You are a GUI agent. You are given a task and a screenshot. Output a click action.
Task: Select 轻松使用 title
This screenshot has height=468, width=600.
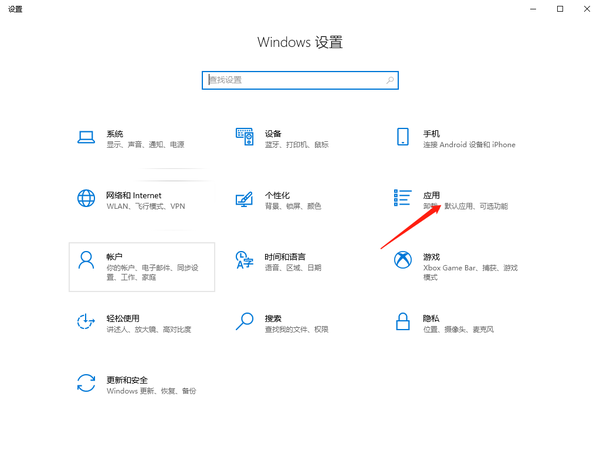[123, 318]
